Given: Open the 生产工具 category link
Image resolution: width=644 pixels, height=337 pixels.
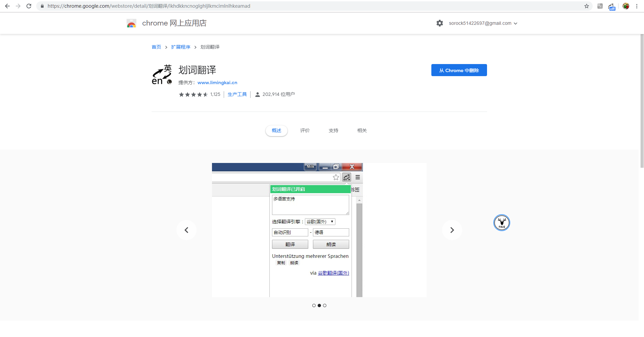Looking at the screenshot, I should pos(237,95).
